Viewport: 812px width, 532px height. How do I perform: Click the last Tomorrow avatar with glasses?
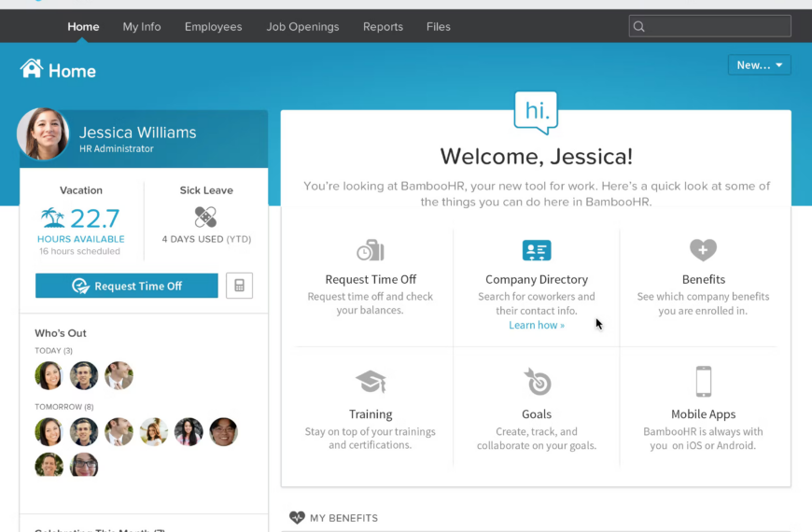coord(84,465)
